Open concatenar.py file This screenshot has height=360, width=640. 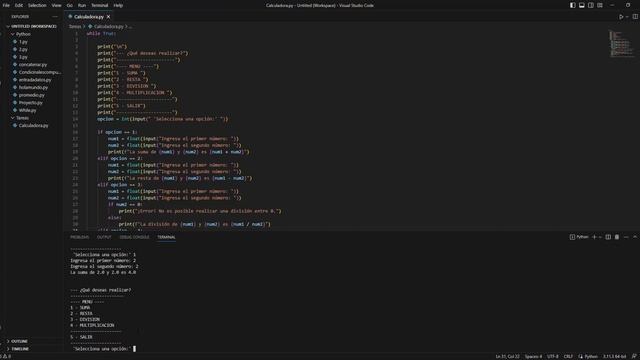pyautogui.click(x=32, y=64)
